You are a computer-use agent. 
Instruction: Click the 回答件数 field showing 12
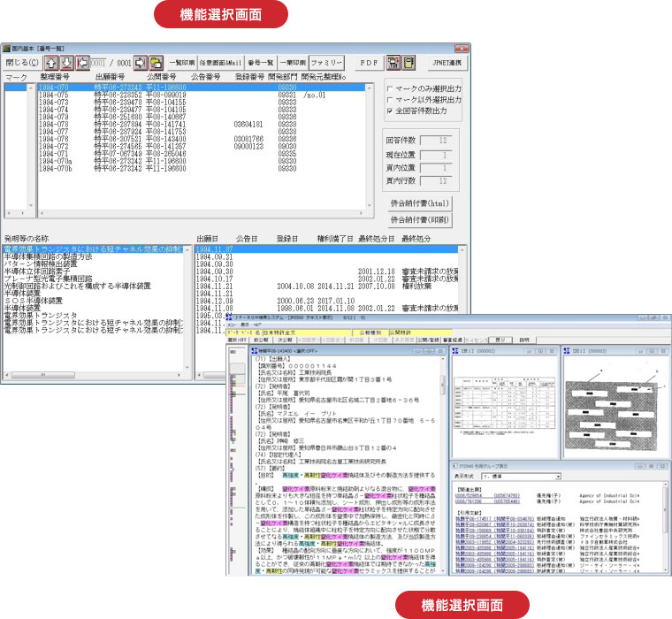(x=436, y=141)
